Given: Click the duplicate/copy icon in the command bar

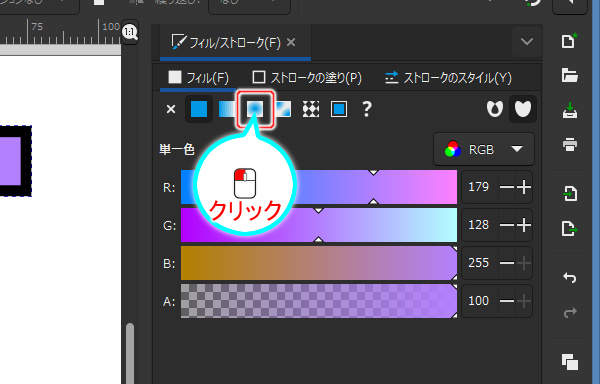Looking at the screenshot, I should [x=570, y=362].
